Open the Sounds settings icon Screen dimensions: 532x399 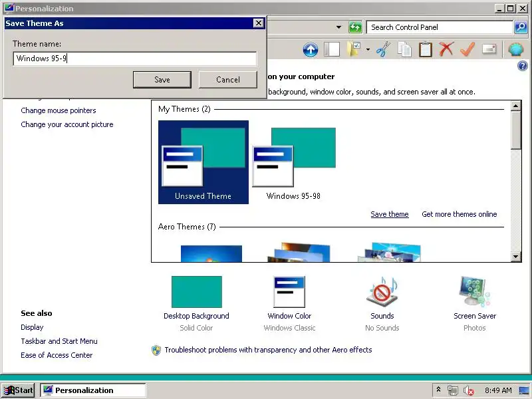[x=382, y=292]
